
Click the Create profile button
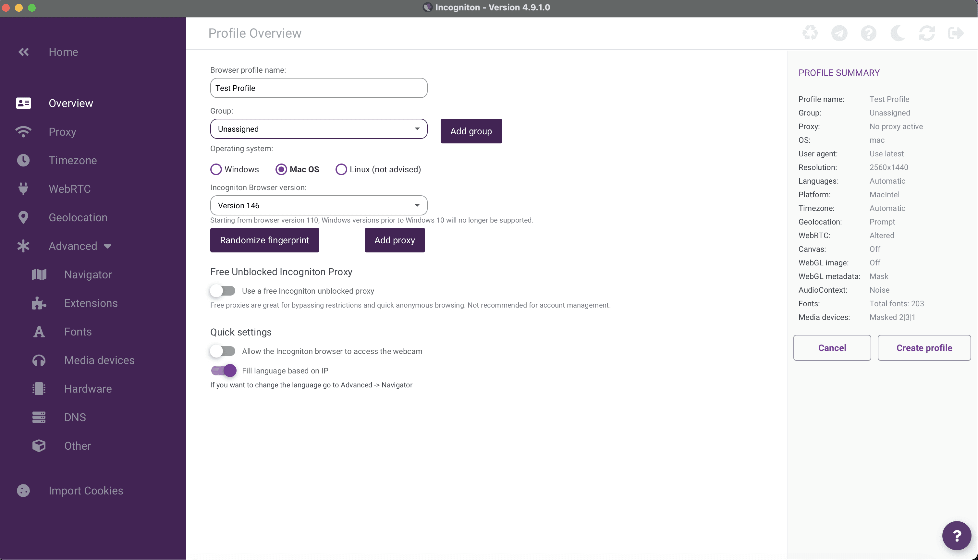[924, 348]
